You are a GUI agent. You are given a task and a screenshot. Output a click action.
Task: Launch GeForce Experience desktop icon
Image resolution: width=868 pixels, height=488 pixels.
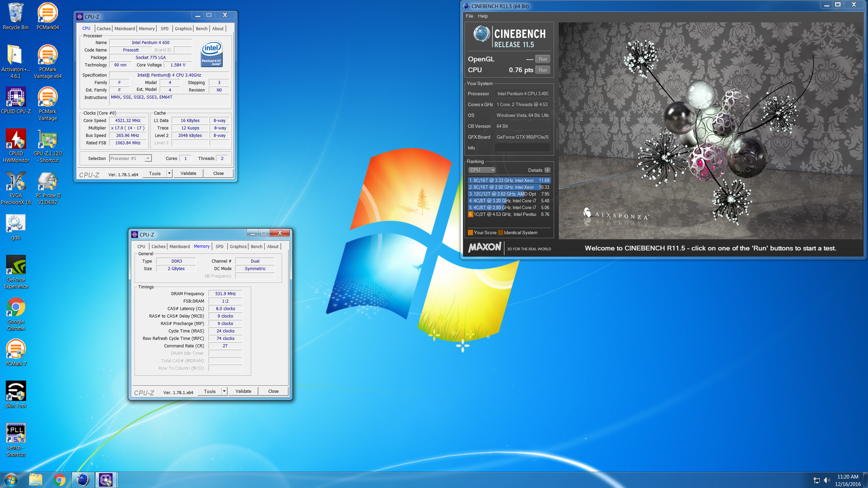pos(16,272)
